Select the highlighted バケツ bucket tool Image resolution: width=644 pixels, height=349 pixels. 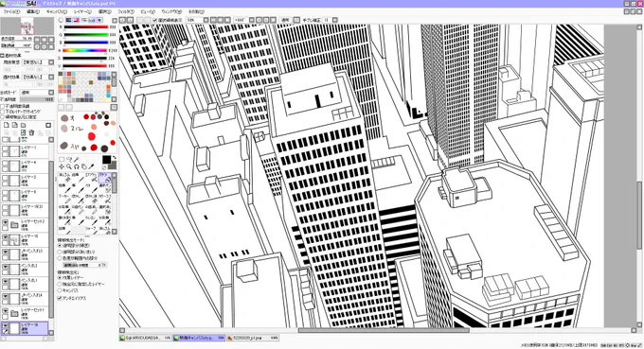[105, 179]
